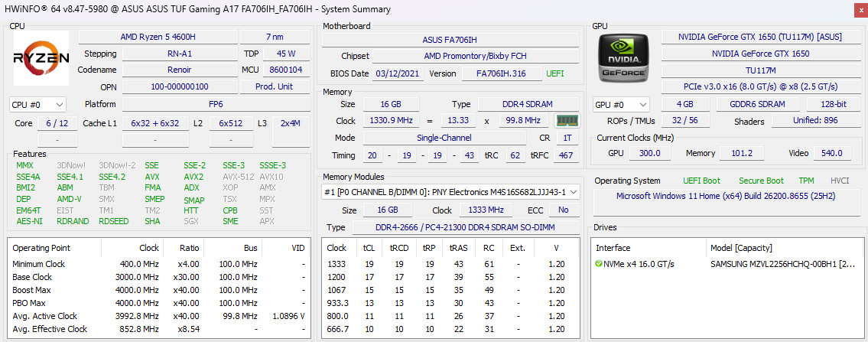Click the NVIDIA GeForce GTX 1650 (TU117M) [ASUS] field
Viewport: 868px width, 342px height.
[x=760, y=37]
